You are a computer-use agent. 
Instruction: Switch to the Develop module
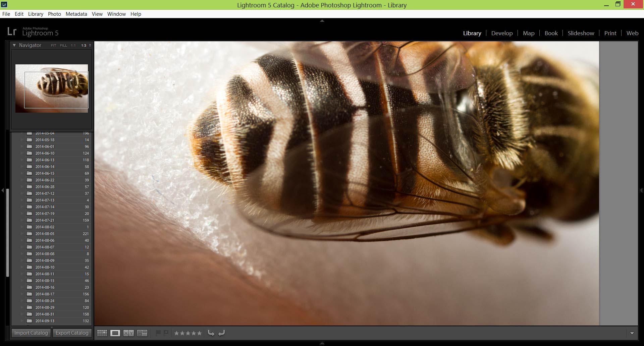pos(502,33)
